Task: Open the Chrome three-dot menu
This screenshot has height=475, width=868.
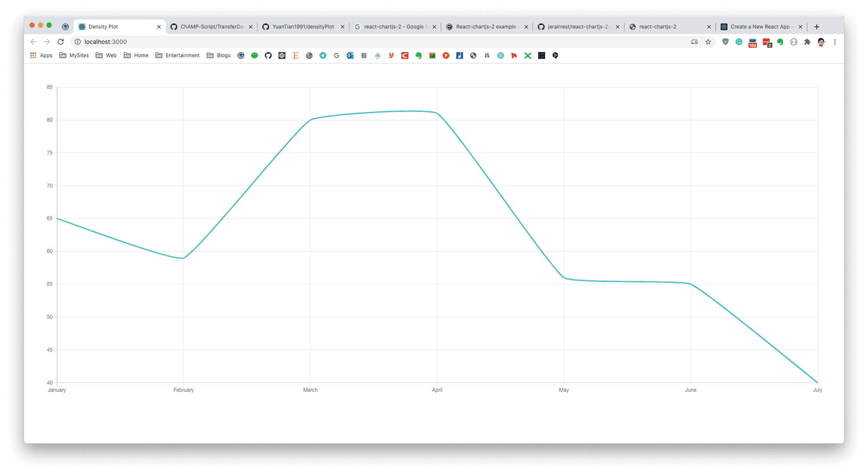Action: 835,42
